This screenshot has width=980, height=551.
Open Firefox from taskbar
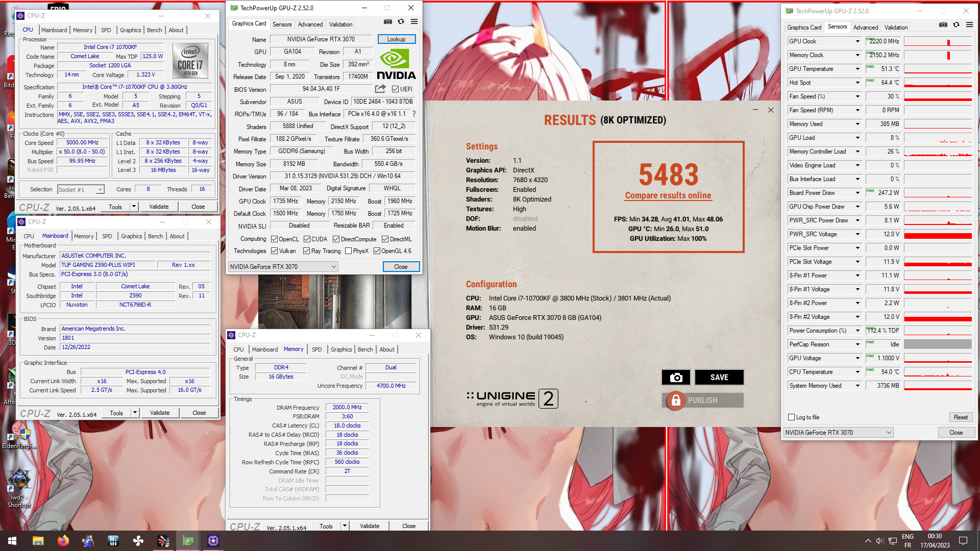pos(63,541)
